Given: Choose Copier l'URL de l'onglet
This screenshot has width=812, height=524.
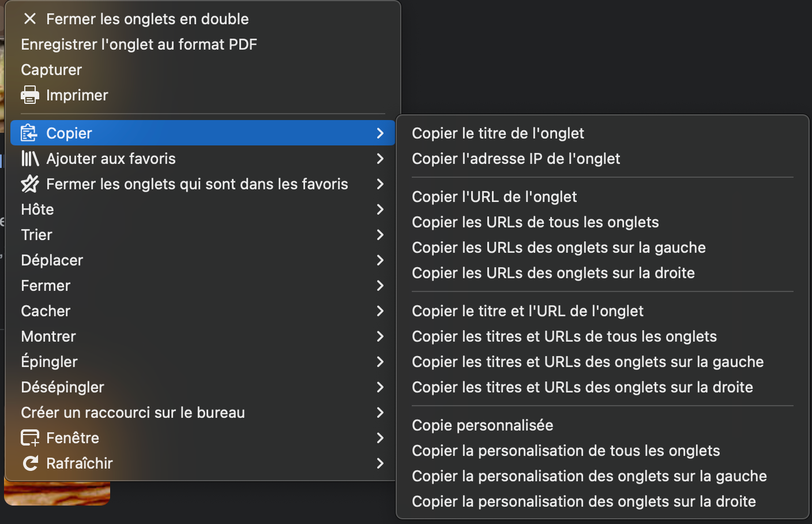Looking at the screenshot, I should [494, 197].
